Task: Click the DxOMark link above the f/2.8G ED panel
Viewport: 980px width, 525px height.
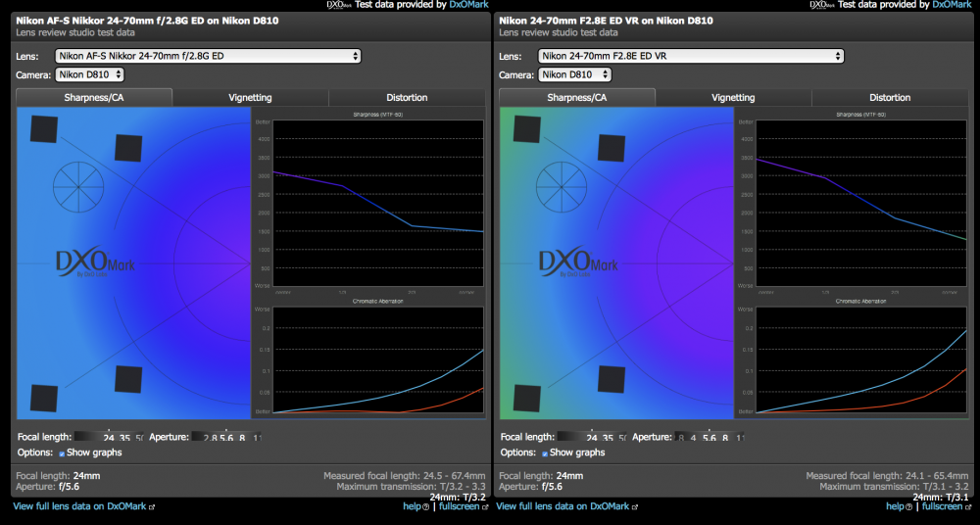Action: click(x=468, y=4)
